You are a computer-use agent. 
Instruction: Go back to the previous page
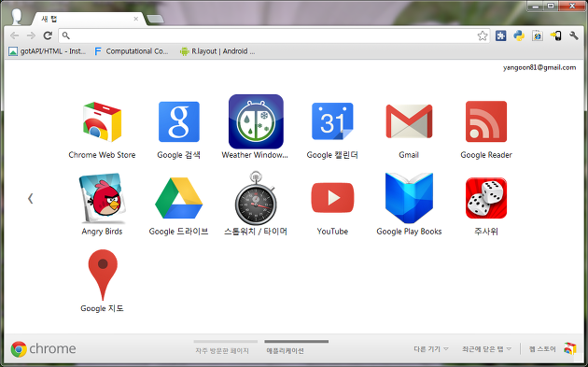(14, 35)
